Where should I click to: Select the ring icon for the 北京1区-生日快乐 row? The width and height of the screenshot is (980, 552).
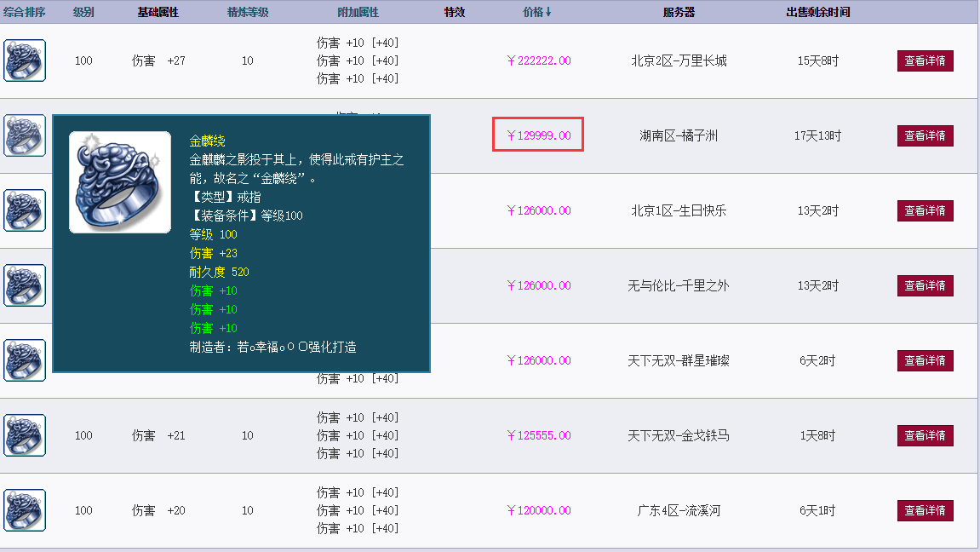(x=24, y=210)
